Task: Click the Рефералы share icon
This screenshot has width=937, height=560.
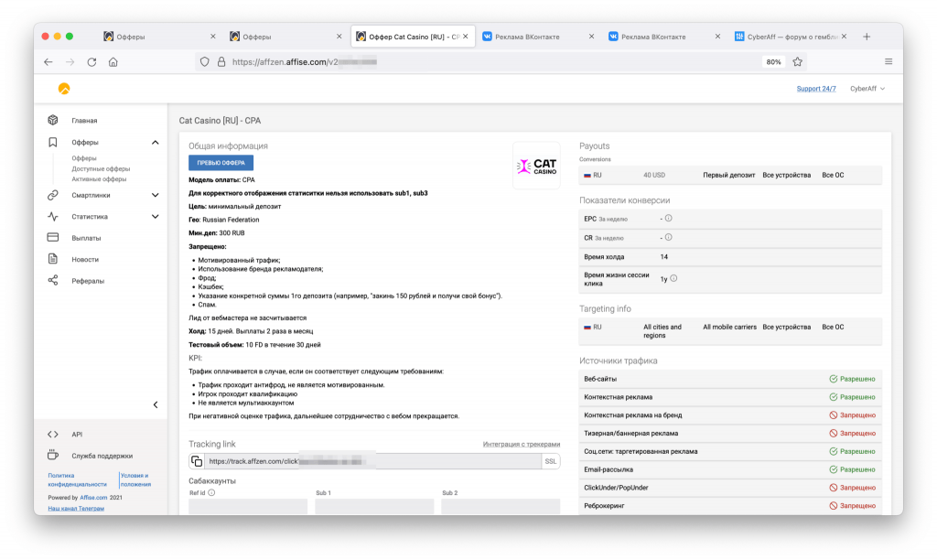Action: click(53, 280)
